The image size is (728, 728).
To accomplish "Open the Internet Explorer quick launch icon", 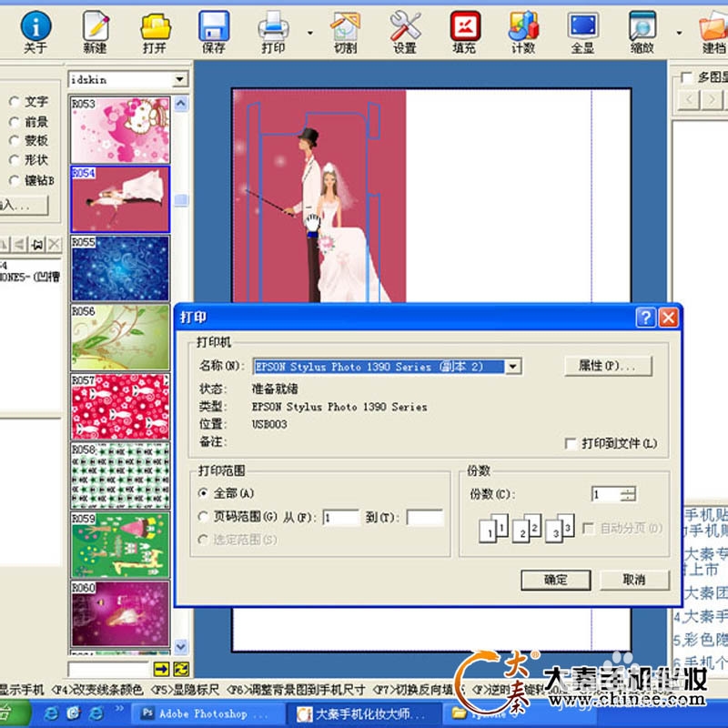I will (51, 713).
